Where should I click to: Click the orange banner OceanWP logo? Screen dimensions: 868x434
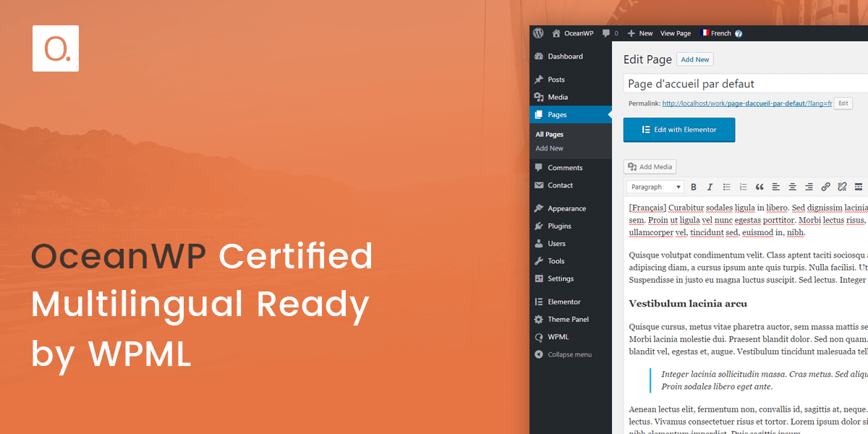tap(56, 48)
